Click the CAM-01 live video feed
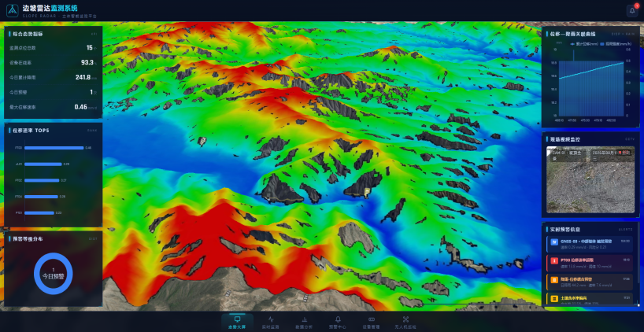 pyautogui.click(x=590, y=179)
